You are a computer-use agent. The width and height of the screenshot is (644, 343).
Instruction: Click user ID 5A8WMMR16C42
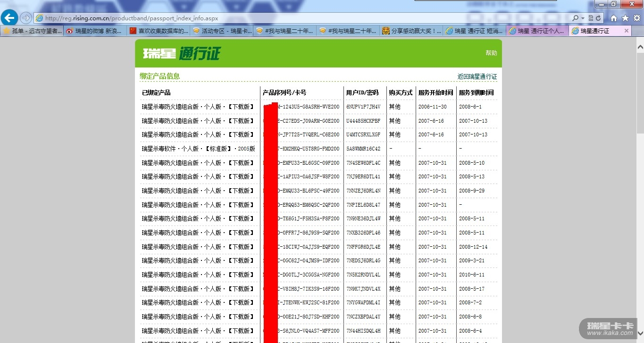point(363,149)
